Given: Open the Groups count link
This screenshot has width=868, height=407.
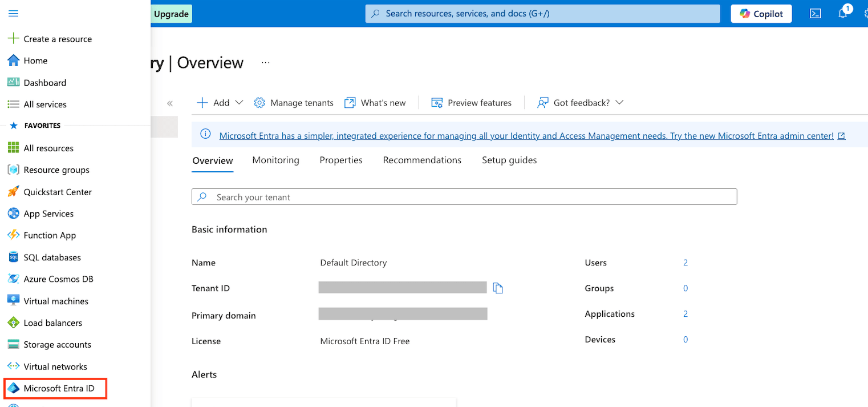Looking at the screenshot, I should [x=686, y=288].
